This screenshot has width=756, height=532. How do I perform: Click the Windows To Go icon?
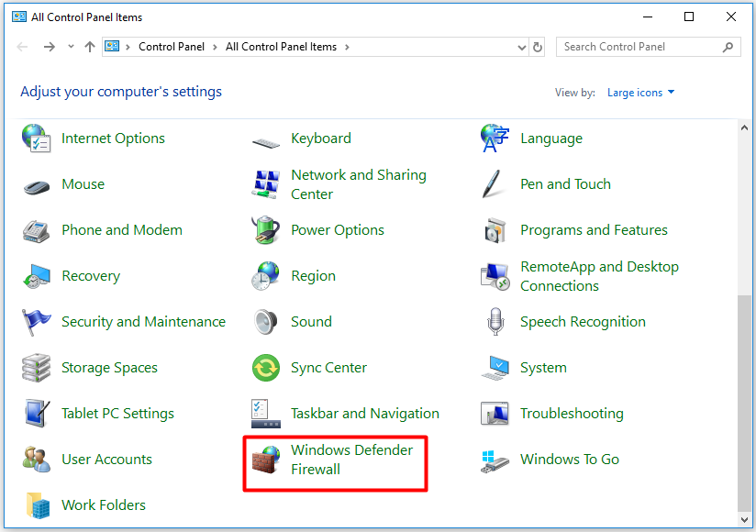[495, 461]
